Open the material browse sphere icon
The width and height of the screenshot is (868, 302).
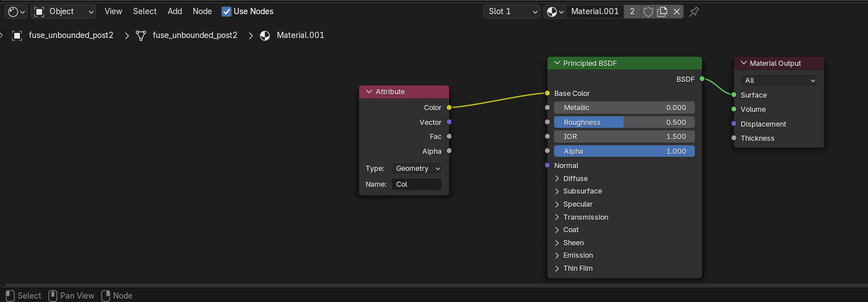click(x=555, y=11)
